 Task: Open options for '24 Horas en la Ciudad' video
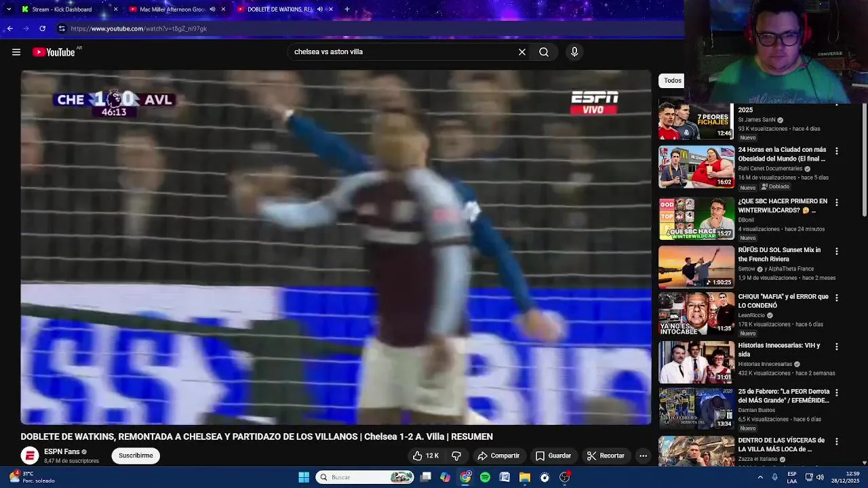coord(836,151)
